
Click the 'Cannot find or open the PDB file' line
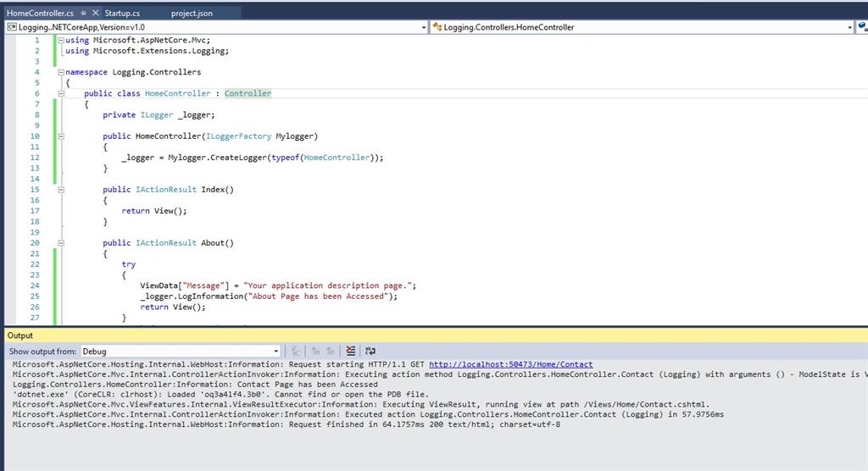pos(220,394)
